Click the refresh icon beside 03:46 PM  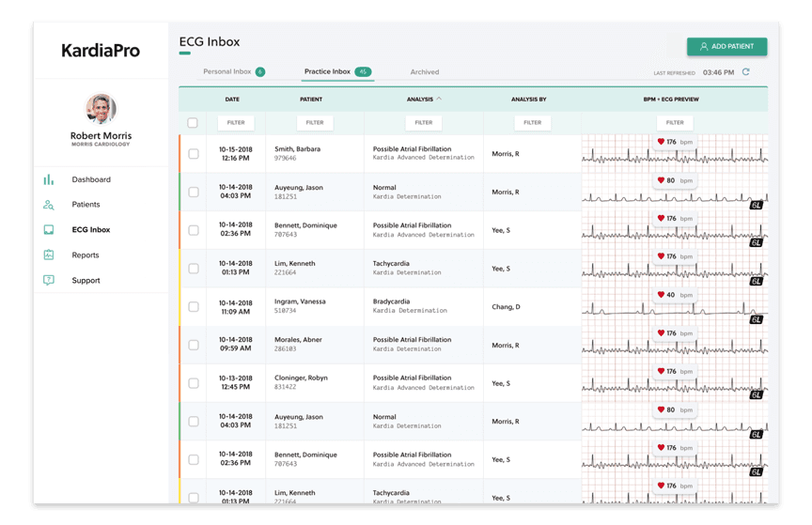[746, 72]
